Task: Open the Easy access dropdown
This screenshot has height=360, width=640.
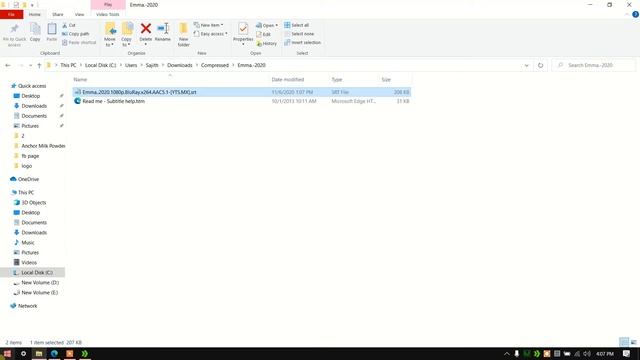Action: coord(210,34)
